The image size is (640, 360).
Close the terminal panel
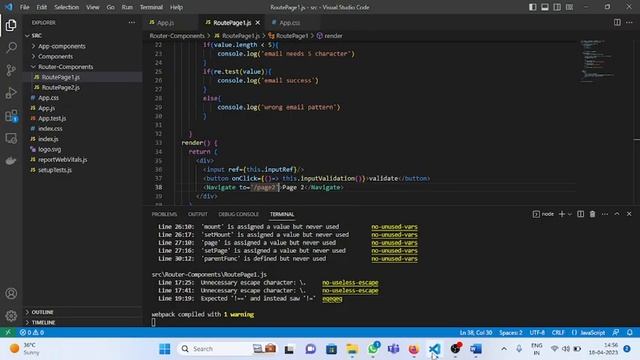pyautogui.click(x=629, y=214)
